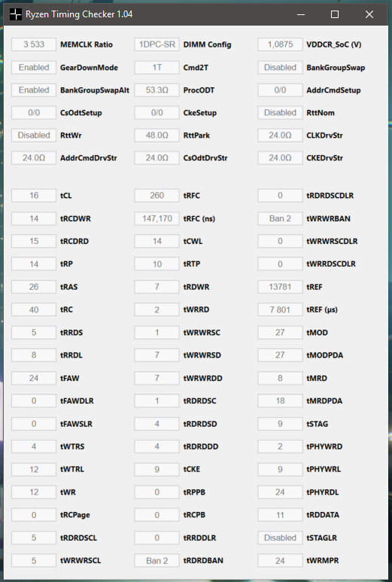
Task: Click the tRDWR value field
Action: tap(156, 287)
